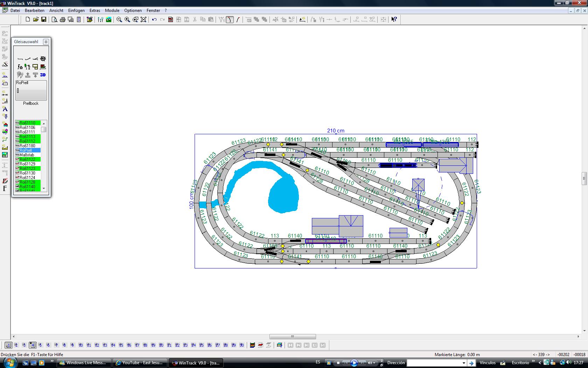Expand the track list with the down arrow
The width and height of the screenshot is (588, 368).
tap(44, 189)
